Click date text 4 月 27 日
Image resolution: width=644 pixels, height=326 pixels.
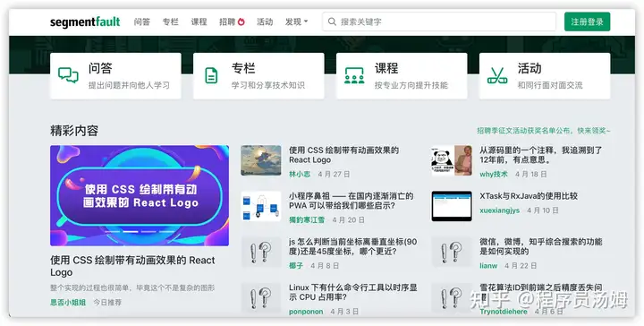[334, 175]
